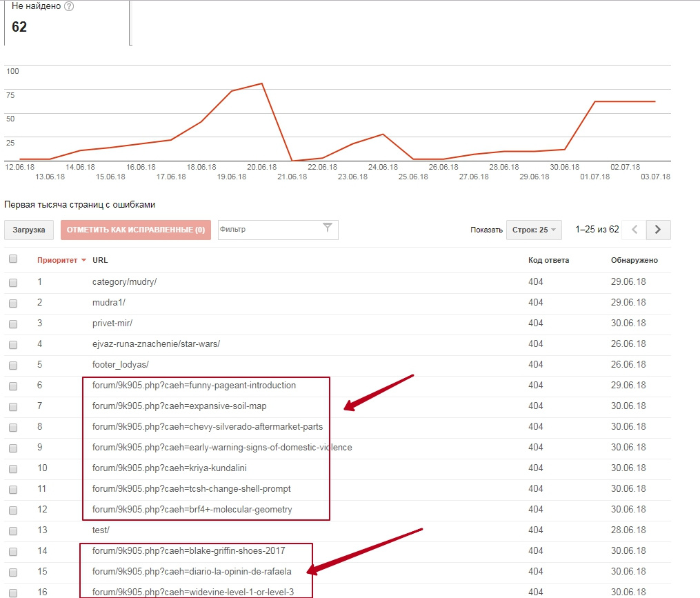Screen dimensions: 700x598
Task: Check the row for footer_lodyas/
Action: [13, 366]
